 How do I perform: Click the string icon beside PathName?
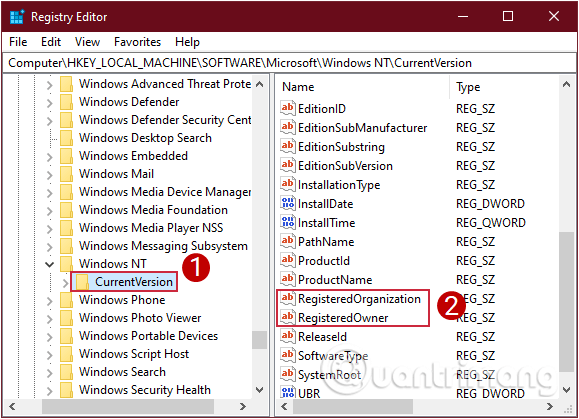pos(288,241)
